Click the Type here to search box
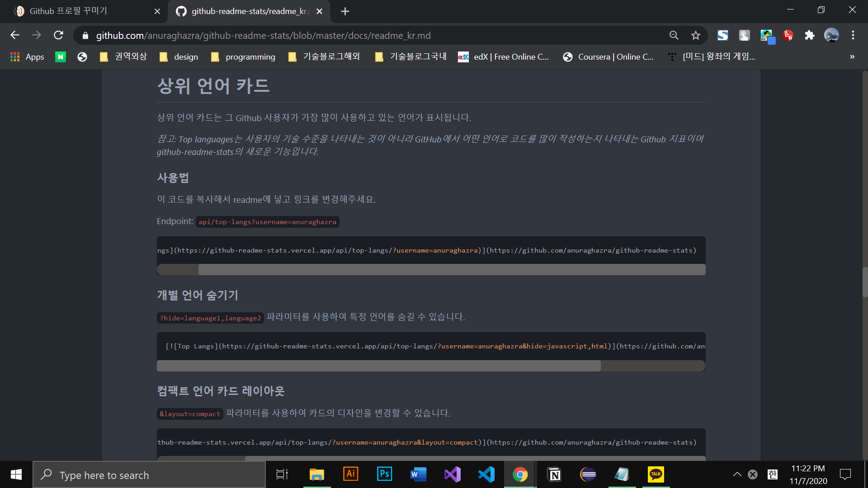 149,475
